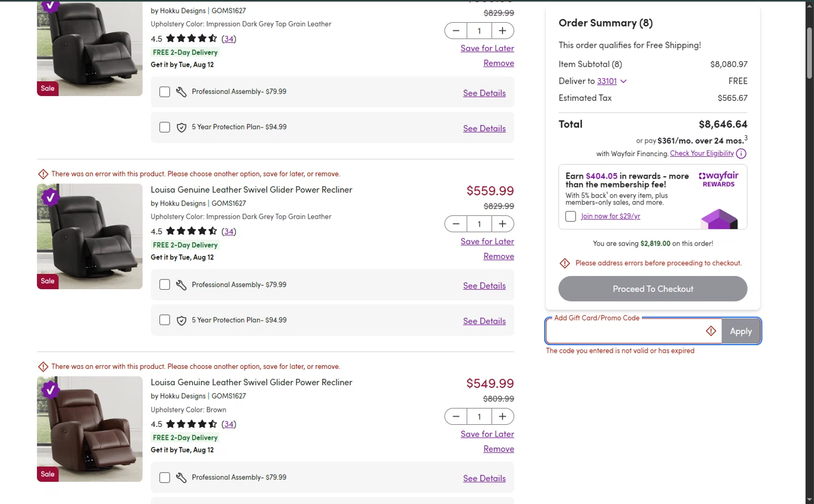Click the Wayfair Rewards logo
814x504 pixels.
tap(718, 179)
